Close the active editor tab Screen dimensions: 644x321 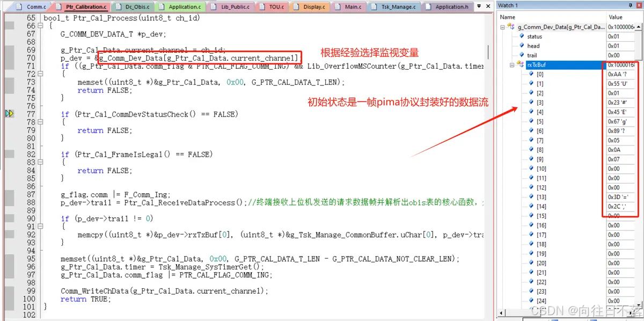[488, 7]
